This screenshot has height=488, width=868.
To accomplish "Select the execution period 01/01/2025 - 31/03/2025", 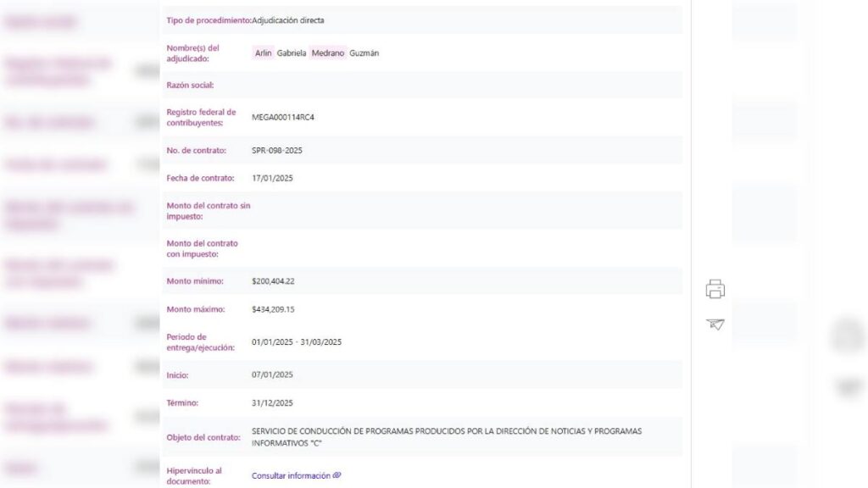I will (296, 342).
